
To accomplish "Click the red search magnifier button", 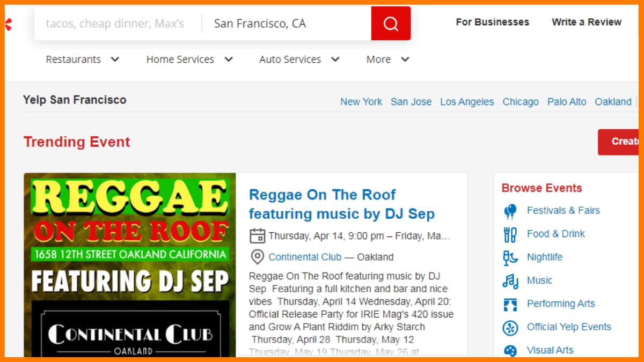I will click(391, 24).
